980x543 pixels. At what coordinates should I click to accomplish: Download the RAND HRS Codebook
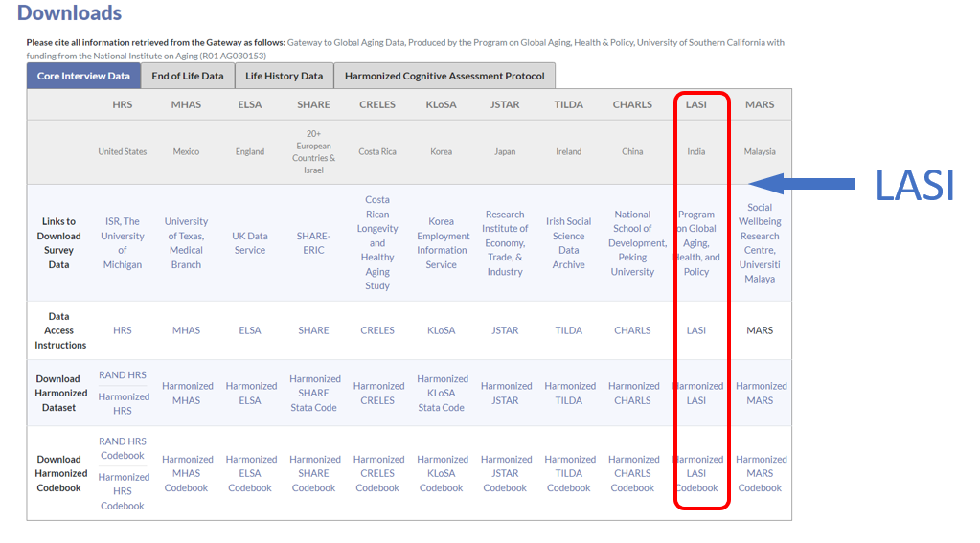(x=123, y=448)
